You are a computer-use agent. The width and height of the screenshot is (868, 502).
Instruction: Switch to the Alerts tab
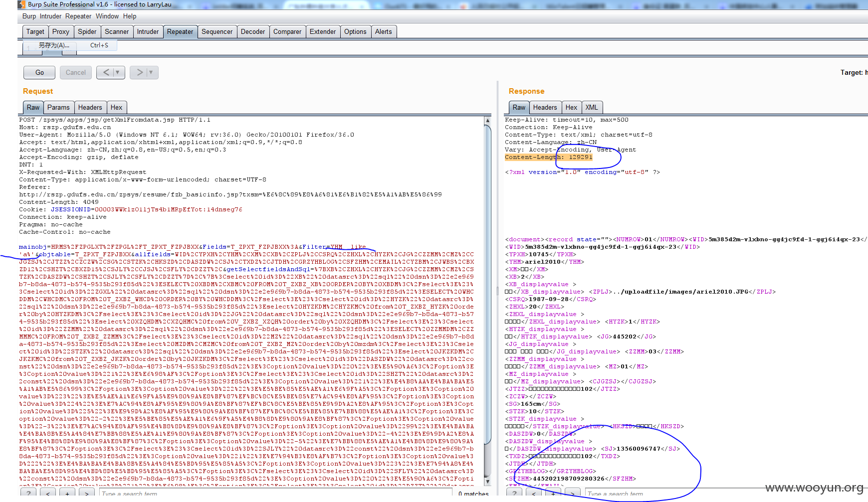384,31
